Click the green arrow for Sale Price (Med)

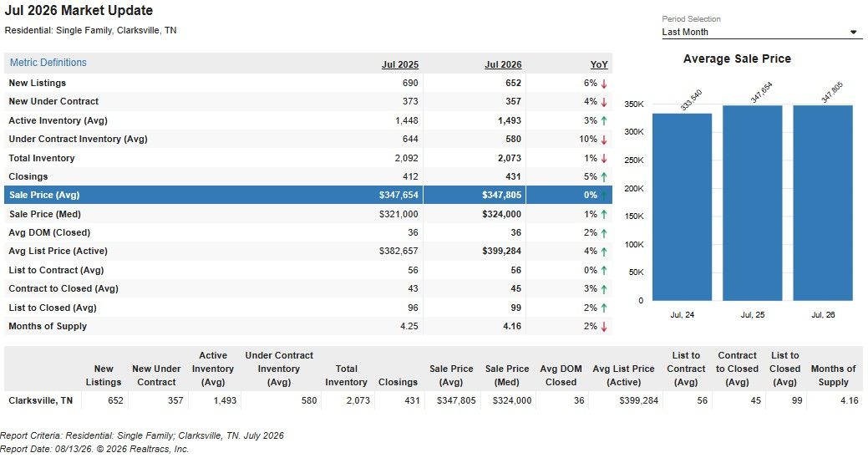click(x=604, y=214)
